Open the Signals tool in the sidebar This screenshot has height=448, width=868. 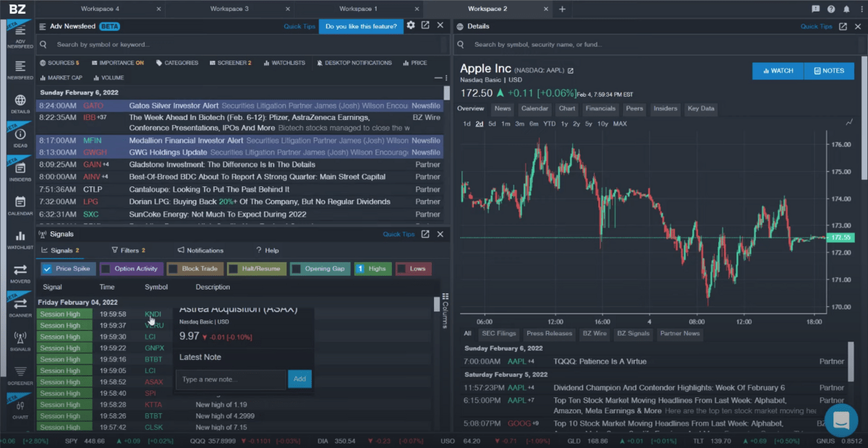point(20,341)
